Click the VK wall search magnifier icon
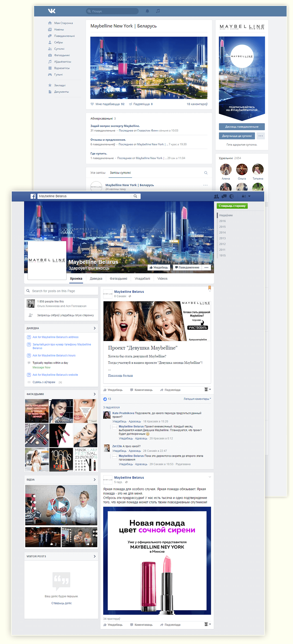293x644 pixels. (x=206, y=173)
